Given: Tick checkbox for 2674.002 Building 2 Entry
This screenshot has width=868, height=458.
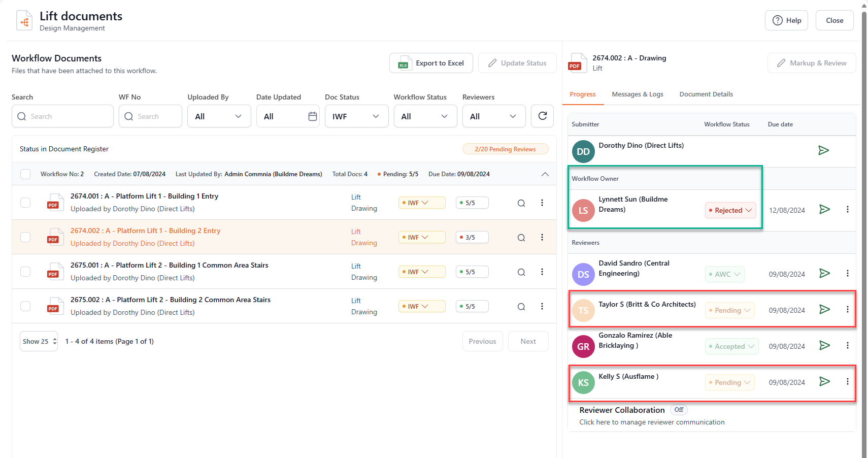Looking at the screenshot, I should [x=25, y=237].
